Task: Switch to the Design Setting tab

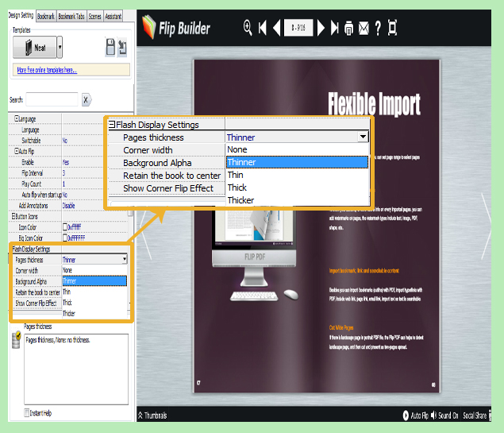Action: 21,15
